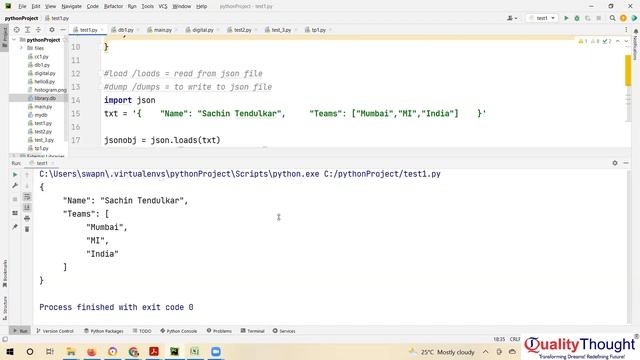Open the IDE updates orange icon
Screen dimensions: 640x360
pyautogui.click(x=623, y=18)
